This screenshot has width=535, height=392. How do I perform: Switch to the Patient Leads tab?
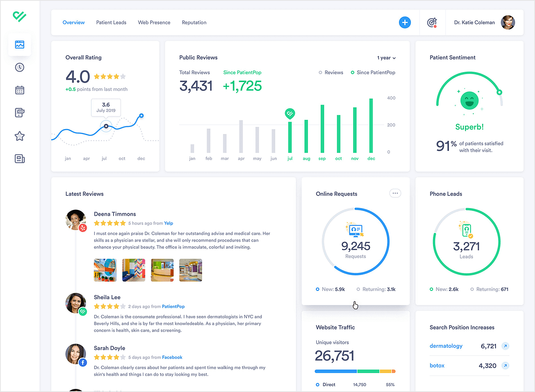pyautogui.click(x=111, y=23)
